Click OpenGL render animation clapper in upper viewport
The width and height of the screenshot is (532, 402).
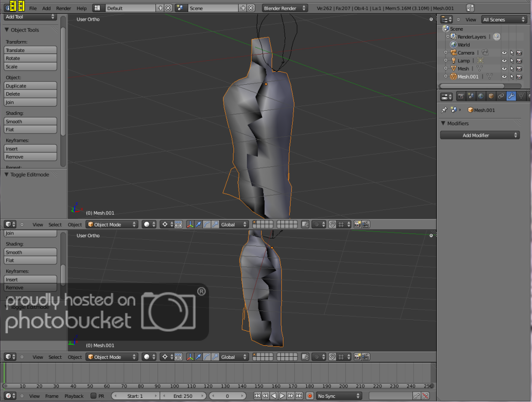click(x=366, y=225)
